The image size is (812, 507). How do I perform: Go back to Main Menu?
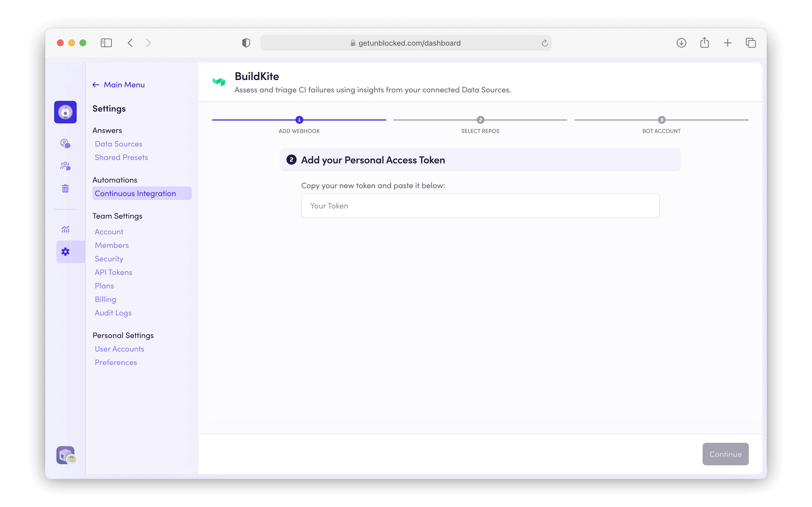tap(119, 85)
